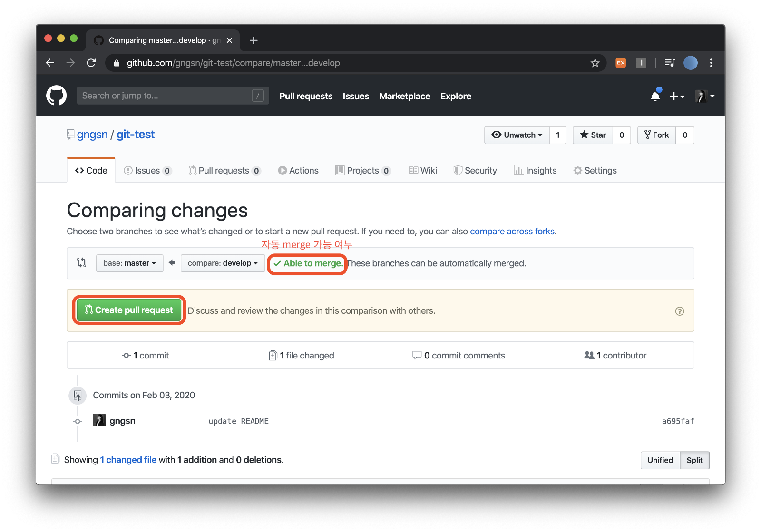The image size is (761, 532).
Task: Open Marketplace from the header
Action: point(405,96)
